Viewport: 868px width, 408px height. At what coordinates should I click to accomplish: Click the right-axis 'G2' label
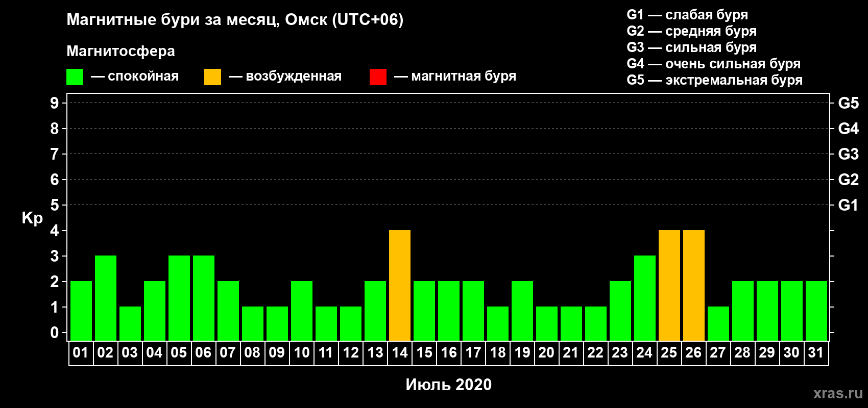849,180
